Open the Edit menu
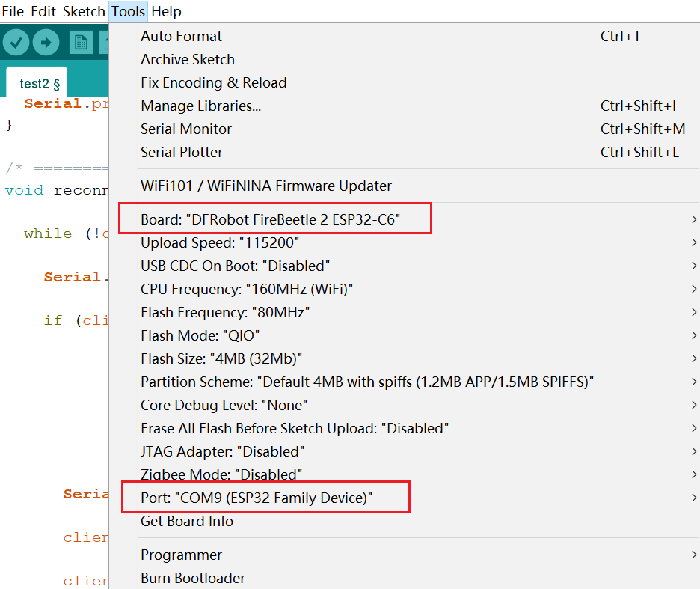This screenshot has height=589, width=700. pyautogui.click(x=43, y=11)
